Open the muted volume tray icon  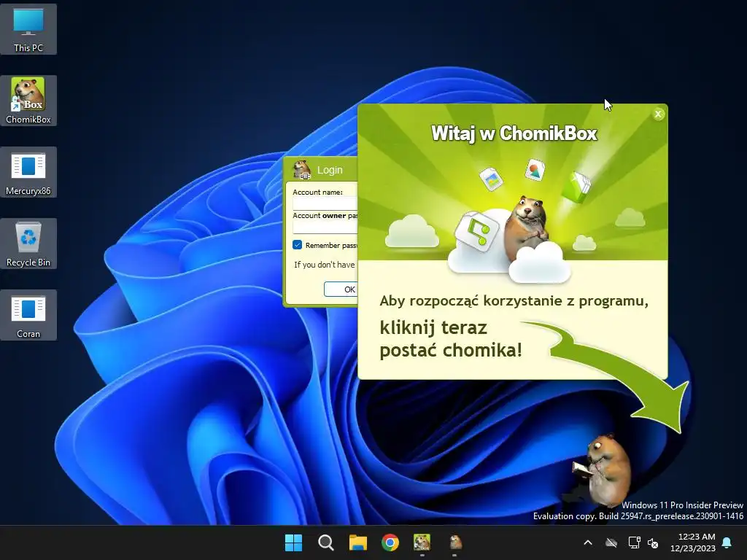coord(653,542)
